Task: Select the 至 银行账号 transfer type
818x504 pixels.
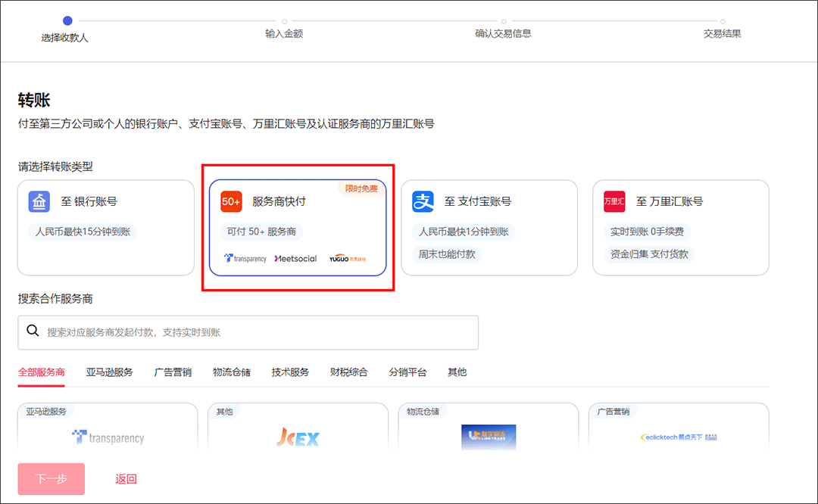Action: coord(106,227)
